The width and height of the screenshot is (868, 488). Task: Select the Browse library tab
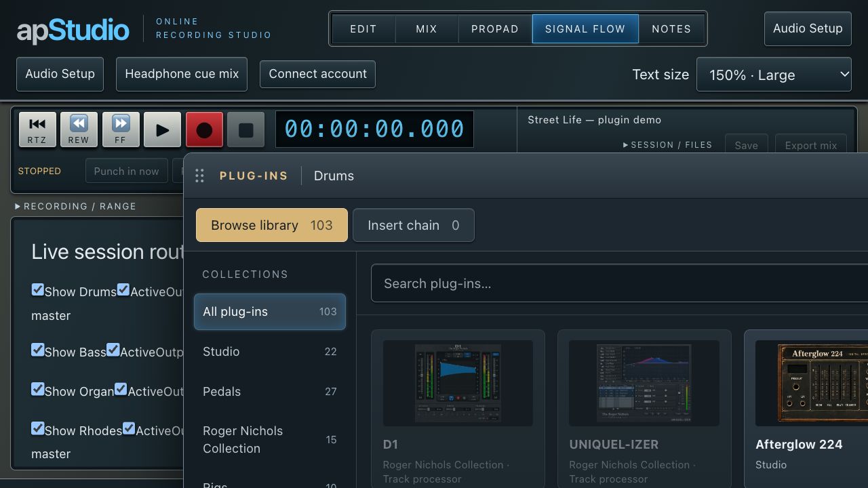click(x=272, y=225)
